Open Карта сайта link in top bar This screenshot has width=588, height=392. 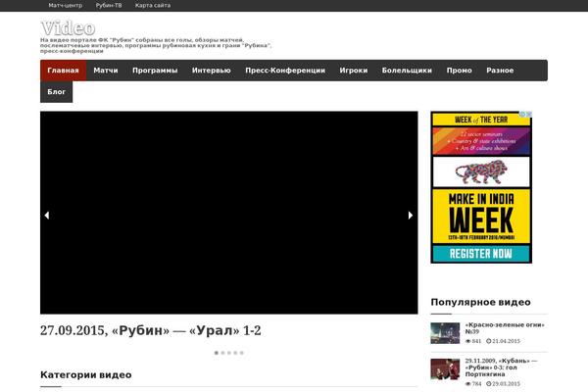tap(153, 5)
